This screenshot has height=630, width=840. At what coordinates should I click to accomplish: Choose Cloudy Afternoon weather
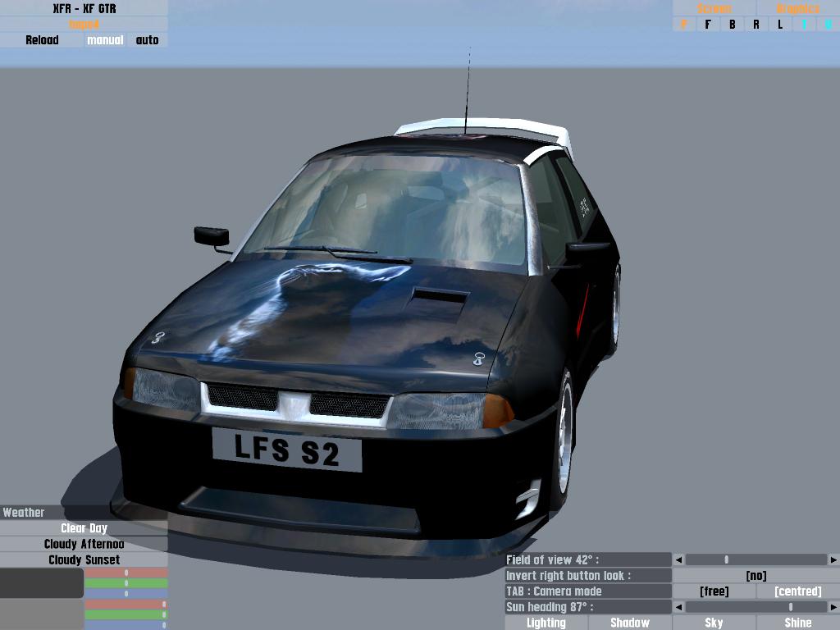pos(84,544)
